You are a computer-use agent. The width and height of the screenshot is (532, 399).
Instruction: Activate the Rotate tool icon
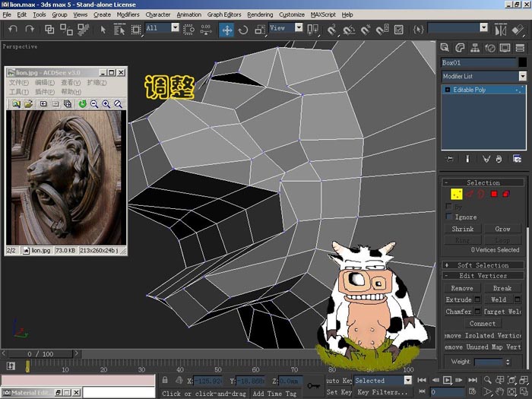[x=243, y=30]
